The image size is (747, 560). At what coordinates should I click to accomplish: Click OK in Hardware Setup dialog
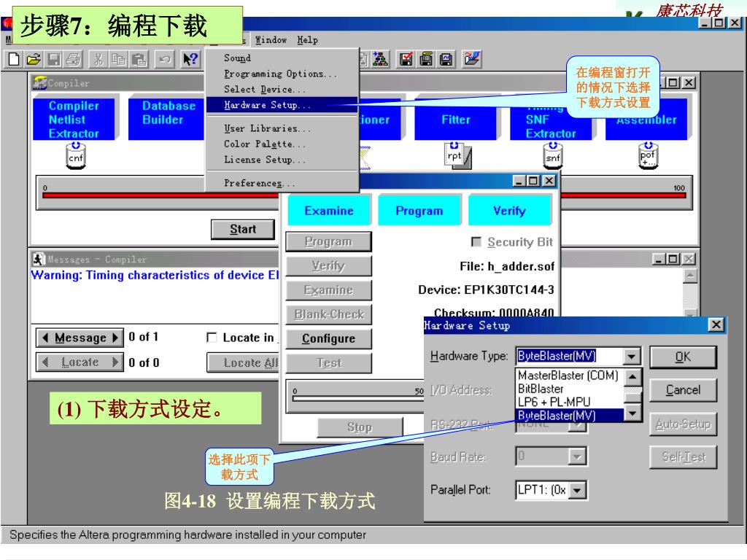tap(683, 357)
